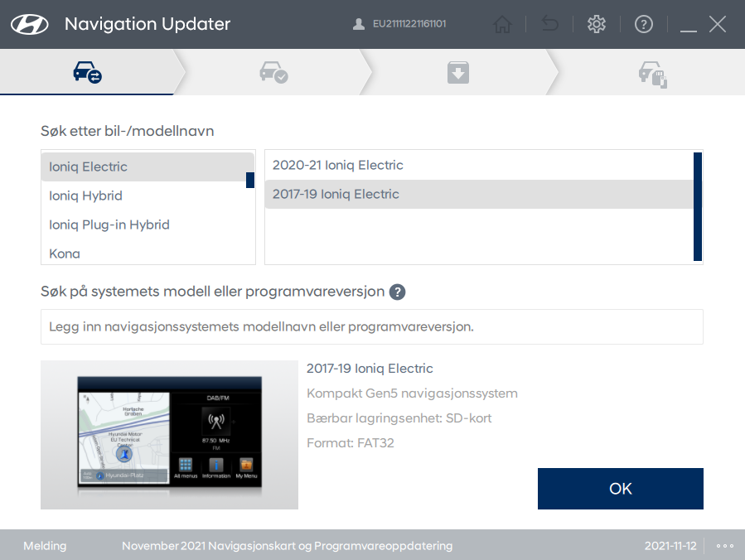Click the help icon beside programvareversjon

[x=397, y=292]
